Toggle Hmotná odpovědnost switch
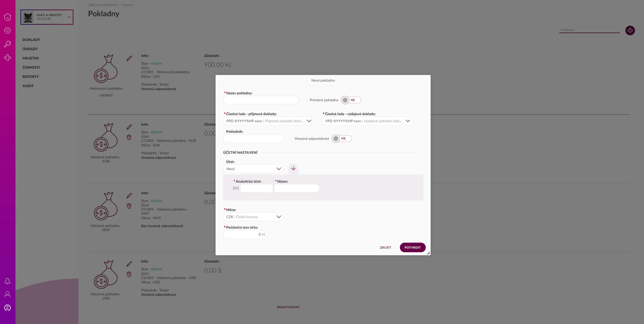The width and height of the screenshot is (644, 324). [x=342, y=139]
